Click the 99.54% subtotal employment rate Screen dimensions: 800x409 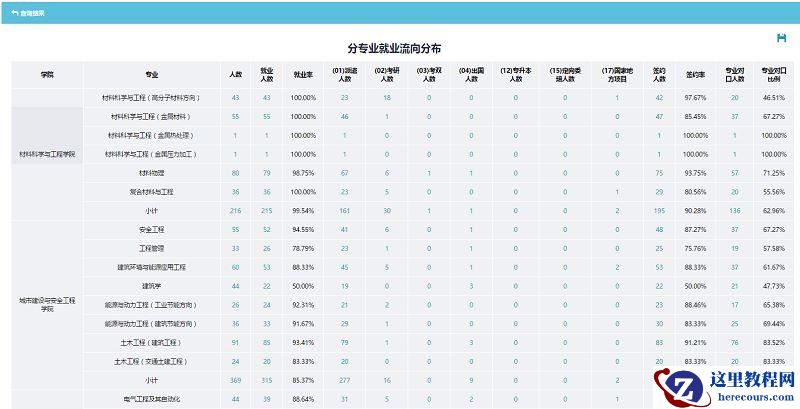point(303,211)
